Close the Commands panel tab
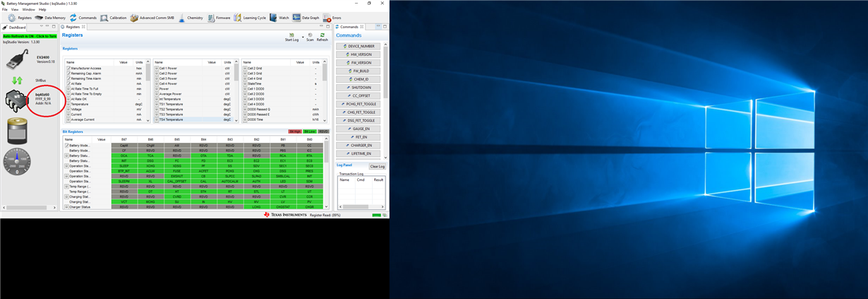This screenshot has height=299, width=868. coord(362,27)
